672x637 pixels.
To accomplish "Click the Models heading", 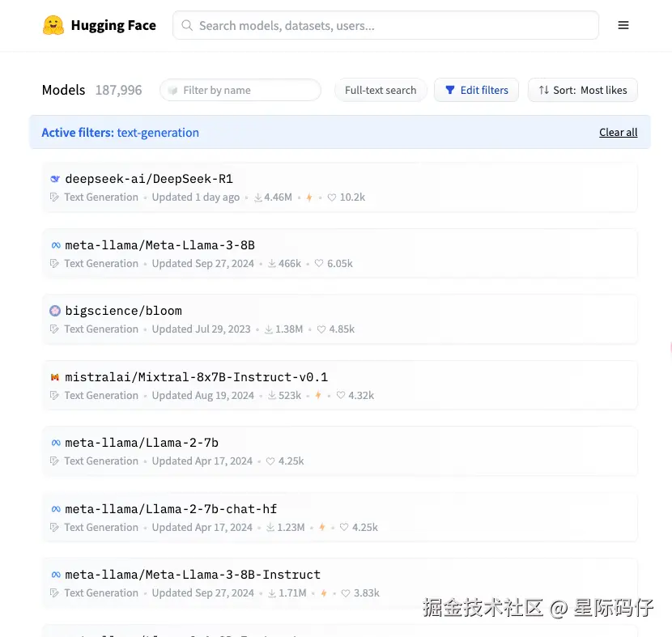I will (x=63, y=90).
